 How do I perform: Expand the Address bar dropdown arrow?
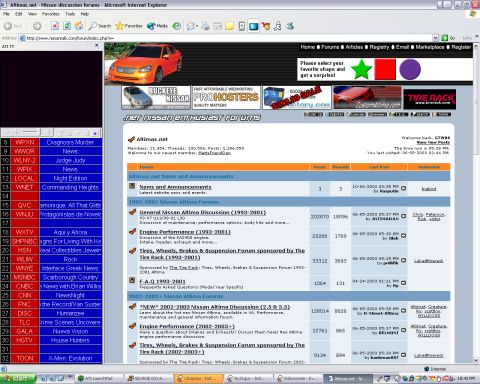(435, 38)
